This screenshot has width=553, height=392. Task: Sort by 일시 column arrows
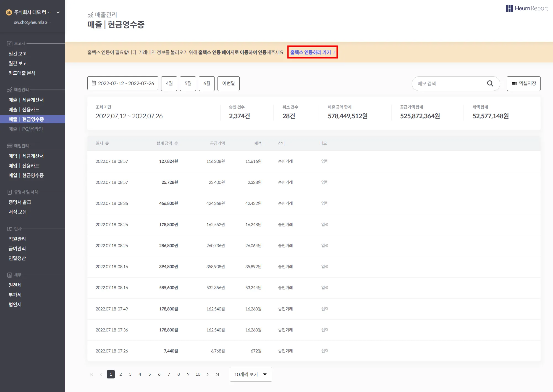(x=107, y=143)
